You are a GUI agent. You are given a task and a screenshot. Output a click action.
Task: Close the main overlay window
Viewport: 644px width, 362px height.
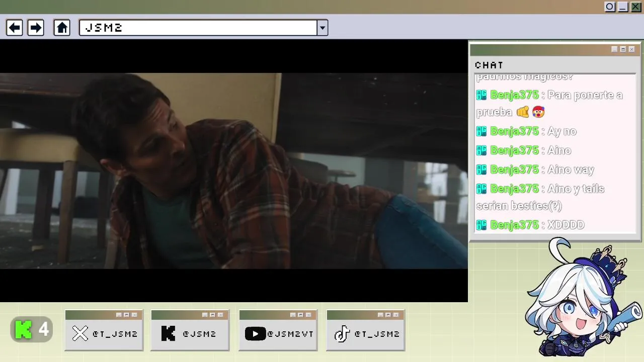pos(636,7)
